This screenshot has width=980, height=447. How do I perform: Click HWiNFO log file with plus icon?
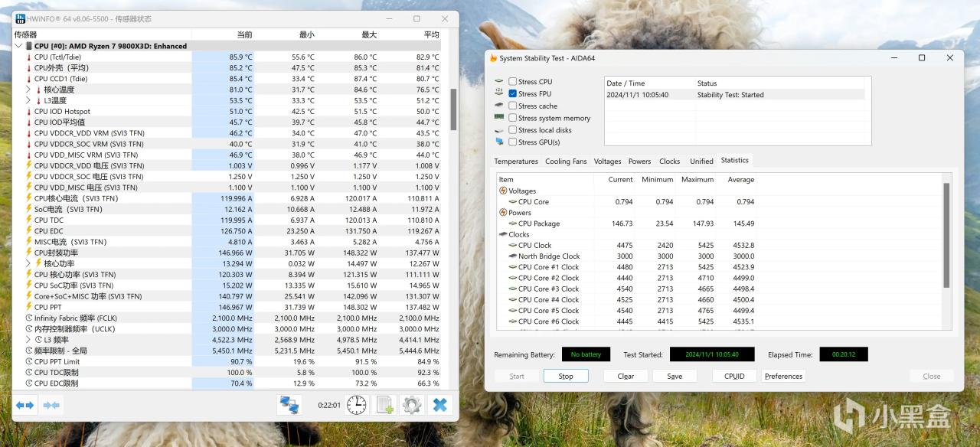point(384,405)
